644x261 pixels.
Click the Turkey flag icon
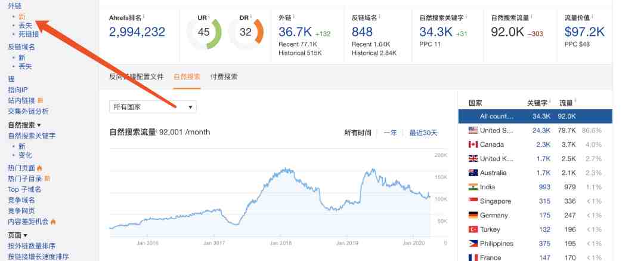[x=473, y=229]
